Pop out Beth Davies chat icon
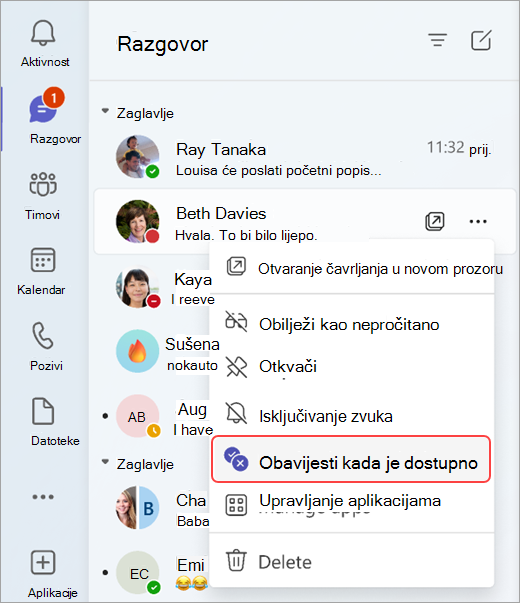 [435, 222]
